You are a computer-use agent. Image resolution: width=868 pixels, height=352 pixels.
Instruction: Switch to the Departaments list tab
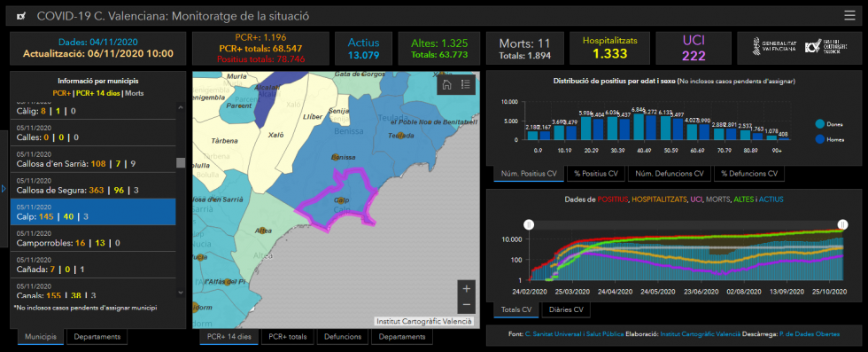(97, 336)
